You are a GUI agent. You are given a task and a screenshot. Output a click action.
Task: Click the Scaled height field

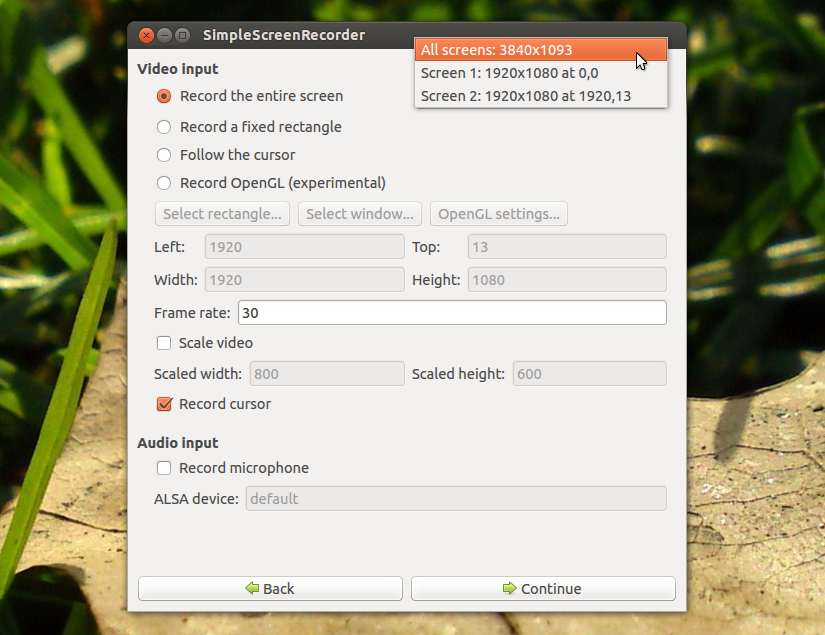tap(590, 374)
